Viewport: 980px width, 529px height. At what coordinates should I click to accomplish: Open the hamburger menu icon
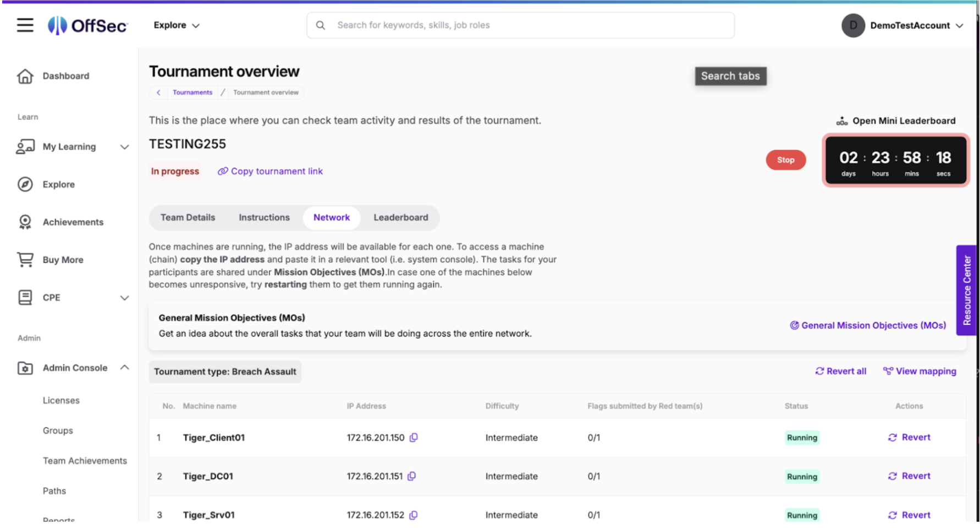pos(25,25)
